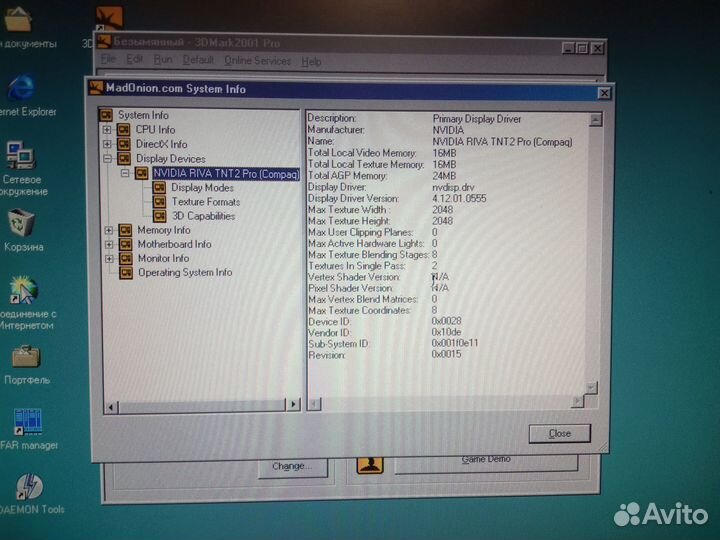
Task: Open the Соединение с Интернетом icon
Action: pos(24,290)
